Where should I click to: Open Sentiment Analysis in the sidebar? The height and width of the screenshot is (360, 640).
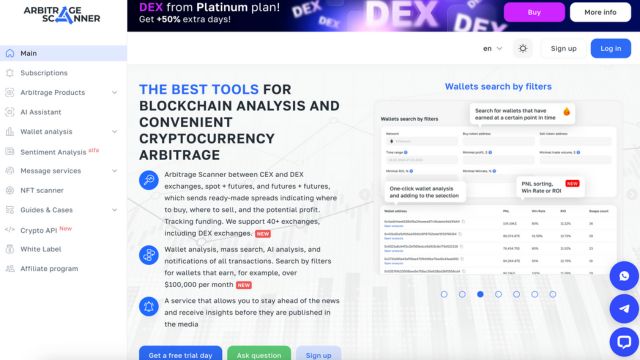[53, 152]
